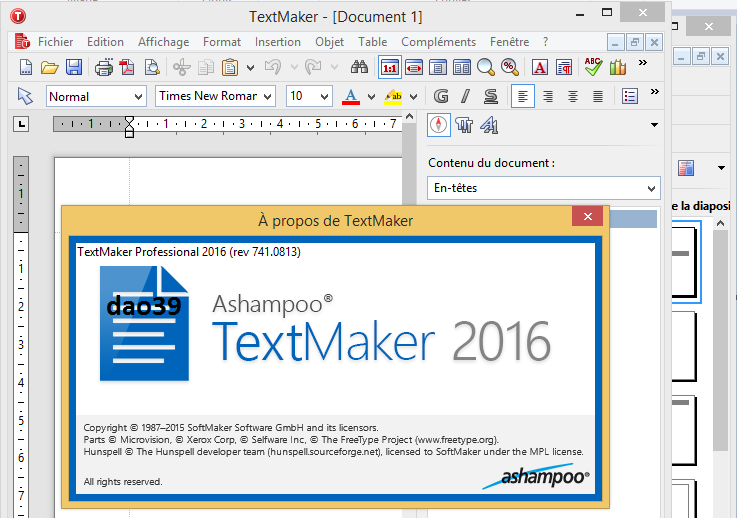
Task: Click the Save document icon
Action: (73, 68)
